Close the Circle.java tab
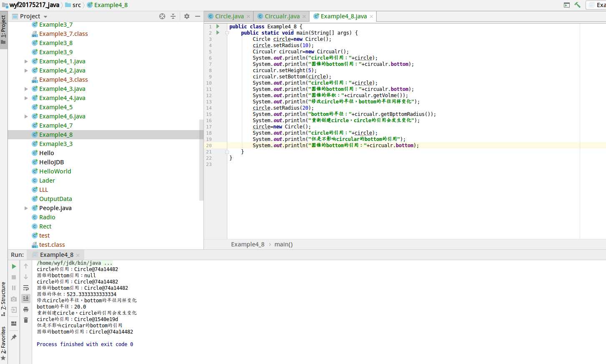This screenshot has width=606, height=364. tap(249, 17)
